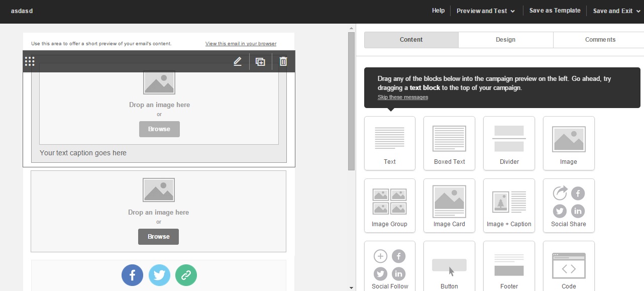This screenshot has width=644, height=291.
Task: Choose the Image + Caption block
Action: [x=509, y=206]
